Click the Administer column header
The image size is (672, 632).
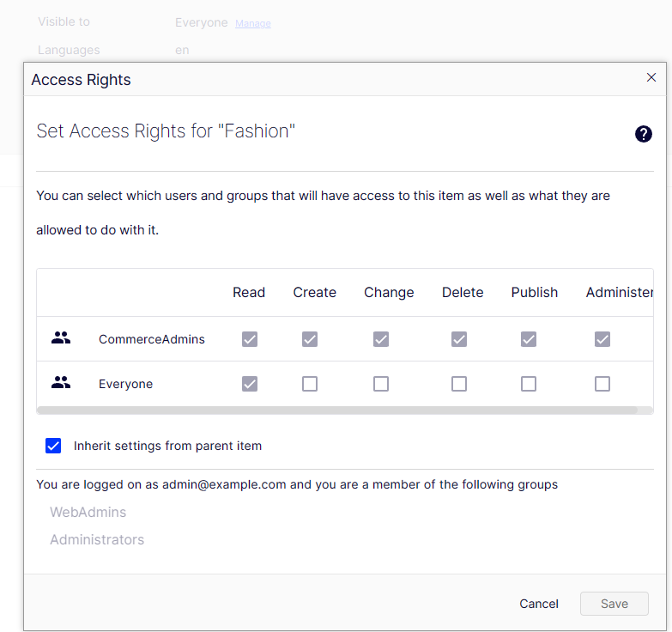click(620, 293)
